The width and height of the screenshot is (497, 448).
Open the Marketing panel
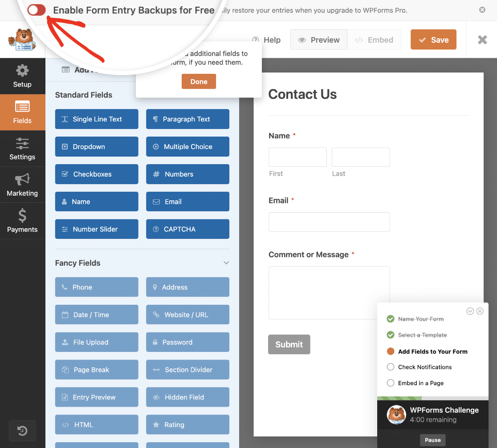tap(22, 185)
